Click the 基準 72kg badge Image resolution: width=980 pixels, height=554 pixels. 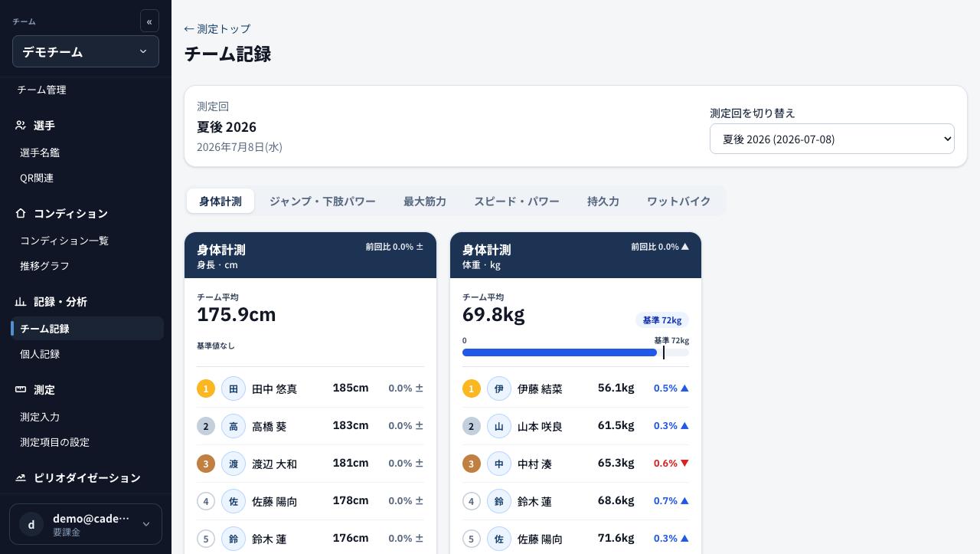click(x=662, y=320)
